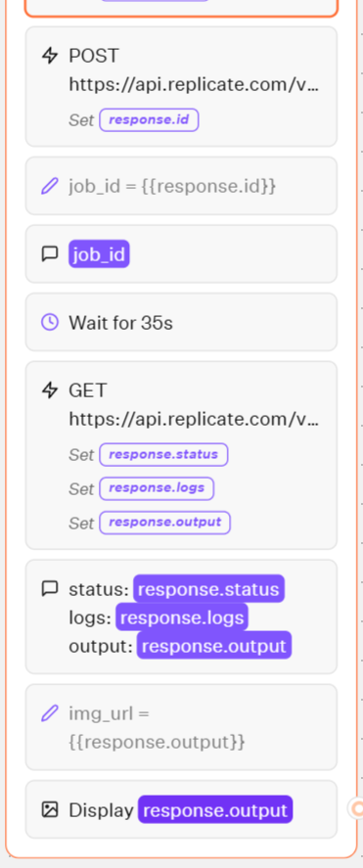Click response.output chip in Display block
This screenshot has height=868, width=363.
(x=215, y=810)
